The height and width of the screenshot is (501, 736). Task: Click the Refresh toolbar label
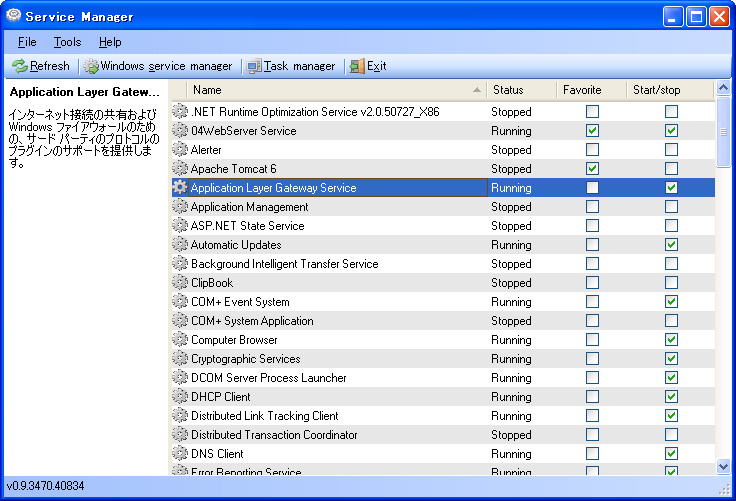pyautogui.click(x=49, y=66)
